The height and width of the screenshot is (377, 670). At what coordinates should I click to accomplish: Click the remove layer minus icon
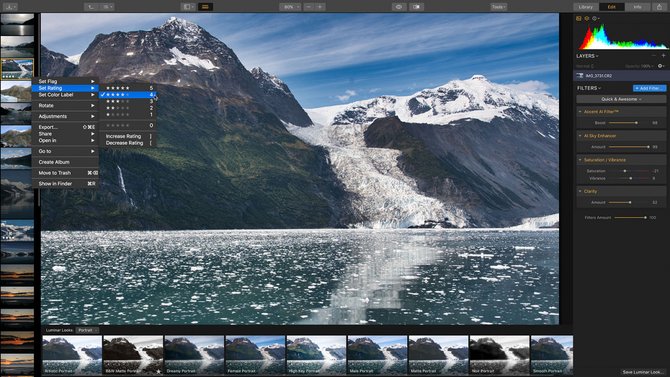pos(654,56)
